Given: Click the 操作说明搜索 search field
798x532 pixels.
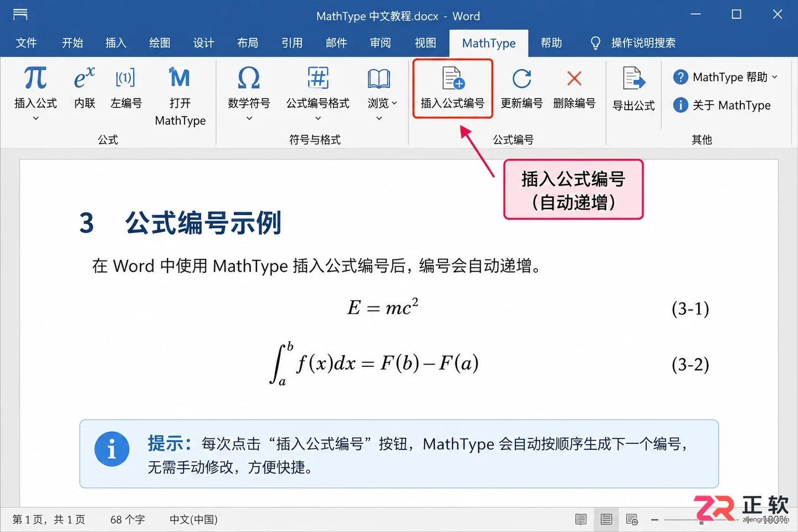Looking at the screenshot, I should tap(643, 43).
